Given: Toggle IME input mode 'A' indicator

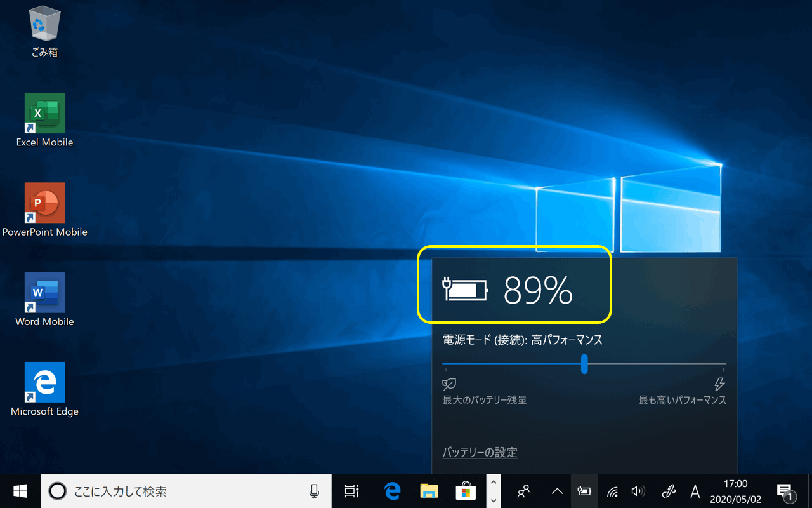Looking at the screenshot, I should [x=695, y=491].
